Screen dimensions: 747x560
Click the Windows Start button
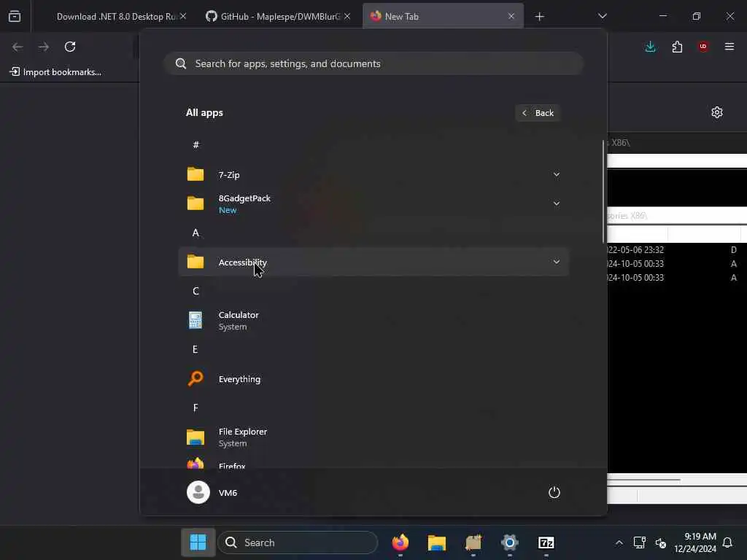(x=198, y=542)
